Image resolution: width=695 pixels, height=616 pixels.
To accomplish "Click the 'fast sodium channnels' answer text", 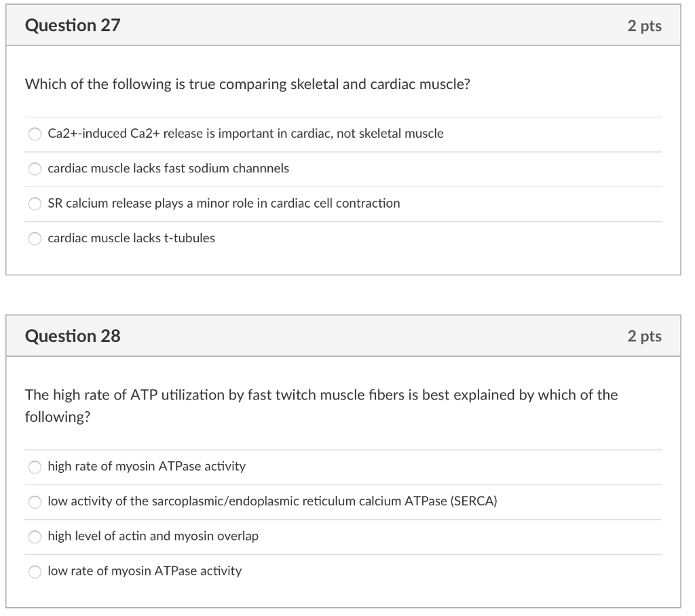I will (x=168, y=168).
